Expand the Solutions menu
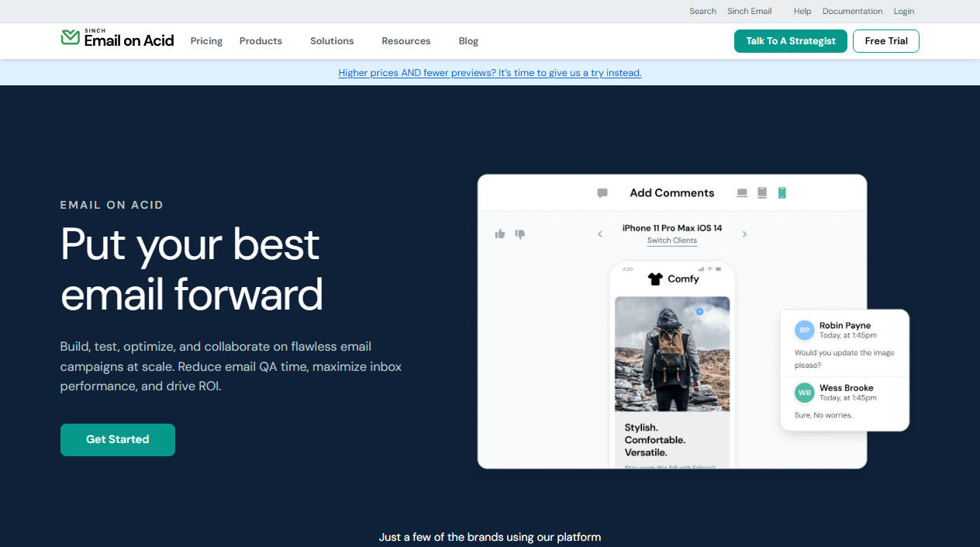980x547 pixels. click(332, 41)
